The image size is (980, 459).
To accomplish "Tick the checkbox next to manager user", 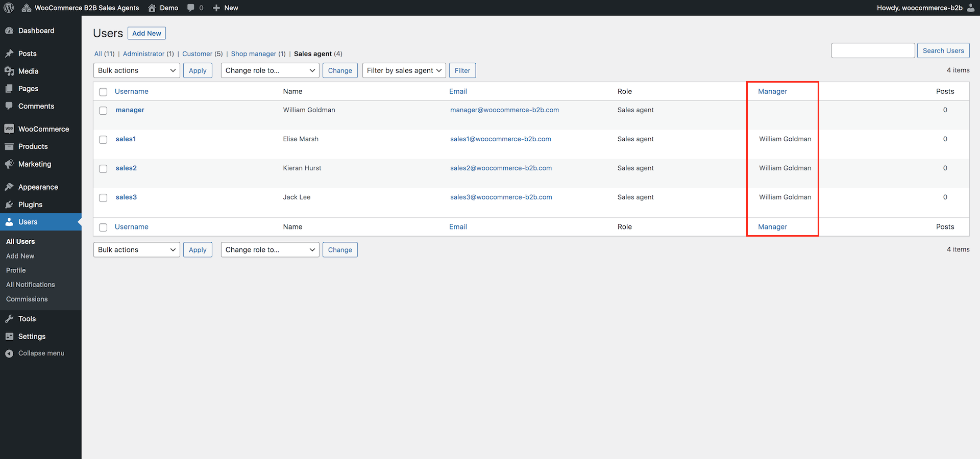I will (x=103, y=111).
